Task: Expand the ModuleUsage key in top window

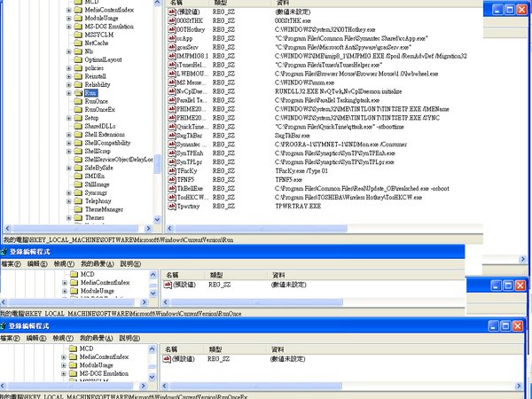Action: [x=69, y=18]
